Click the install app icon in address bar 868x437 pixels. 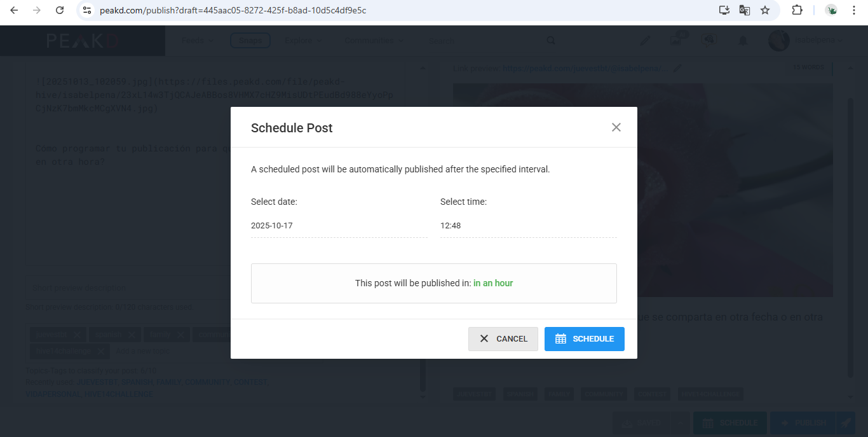(x=724, y=10)
